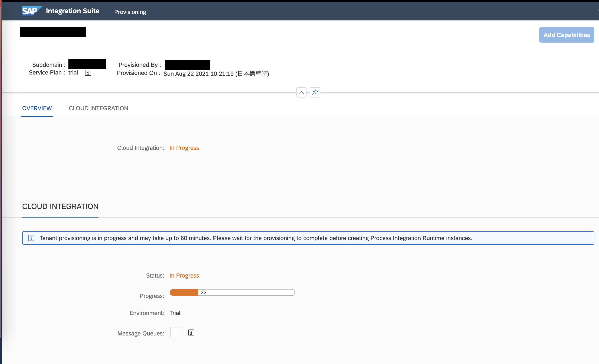Image resolution: width=599 pixels, height=364 pixels.
Task: Click the Add Capabilities button
Action: (x=566, y=35)
